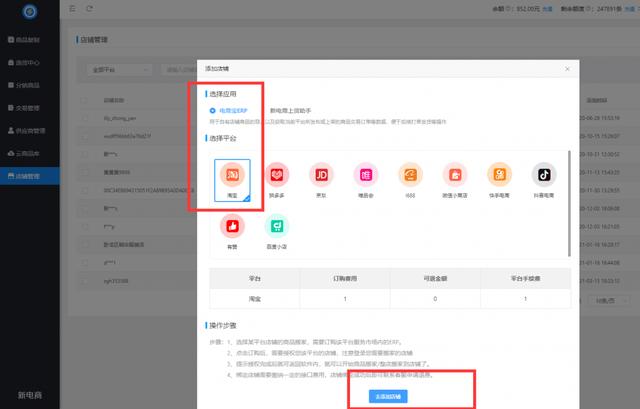The height and width of the screenshot is (409, 640).
Task: Tick the checkbox for the last store row
Action: (84, 281)
